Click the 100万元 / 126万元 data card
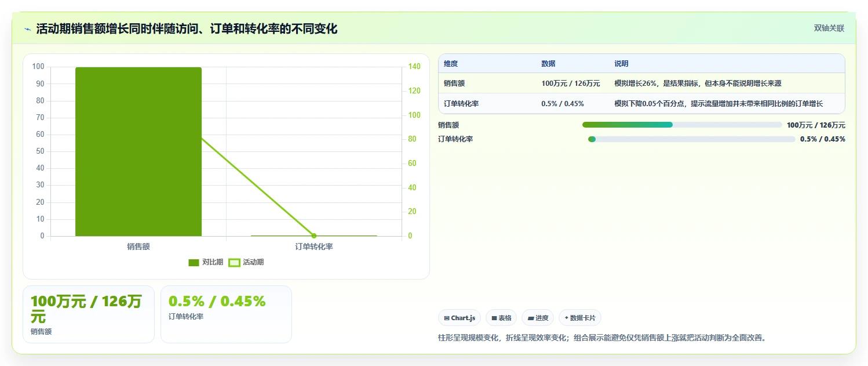This screenshot has width=868, height=366. (89, 314)
